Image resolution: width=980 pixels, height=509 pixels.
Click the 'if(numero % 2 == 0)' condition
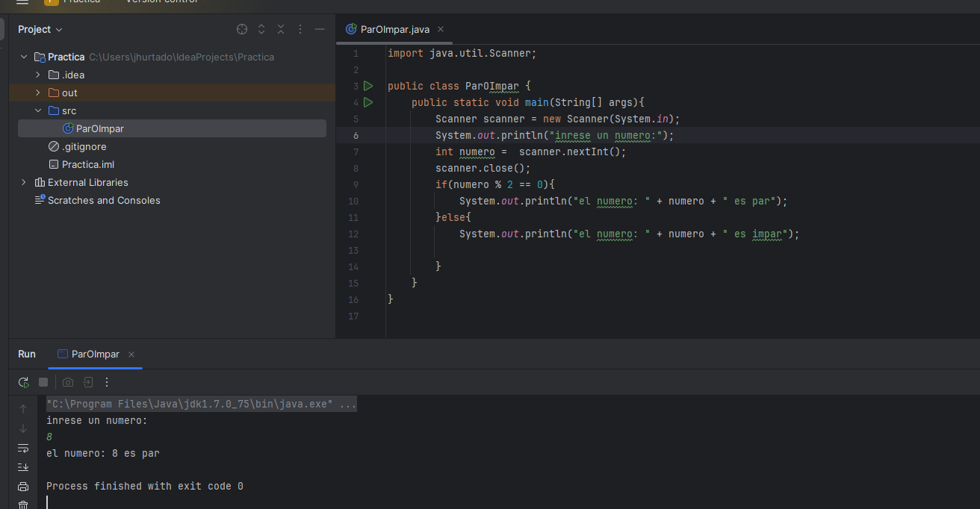(495, 184)
